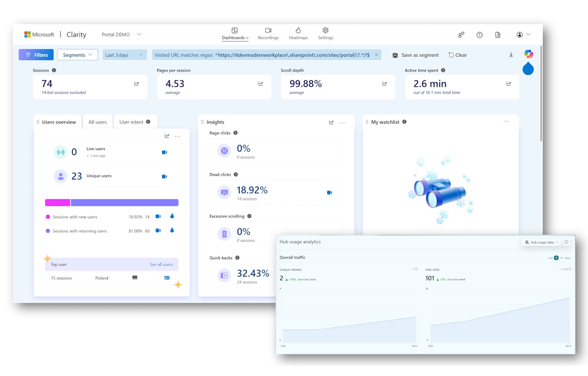588x376 pixels.
Task: Open the Recordings view
Action: (268, 34)
